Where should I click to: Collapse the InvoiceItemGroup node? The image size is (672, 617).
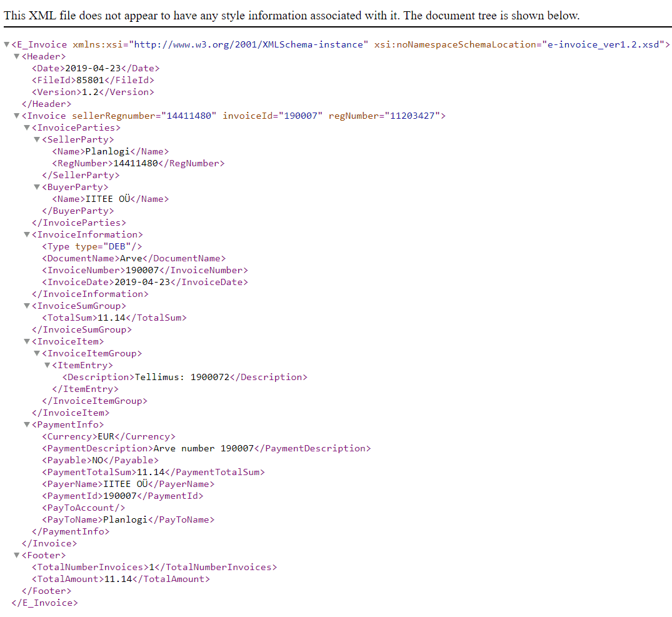click(38, 353)
